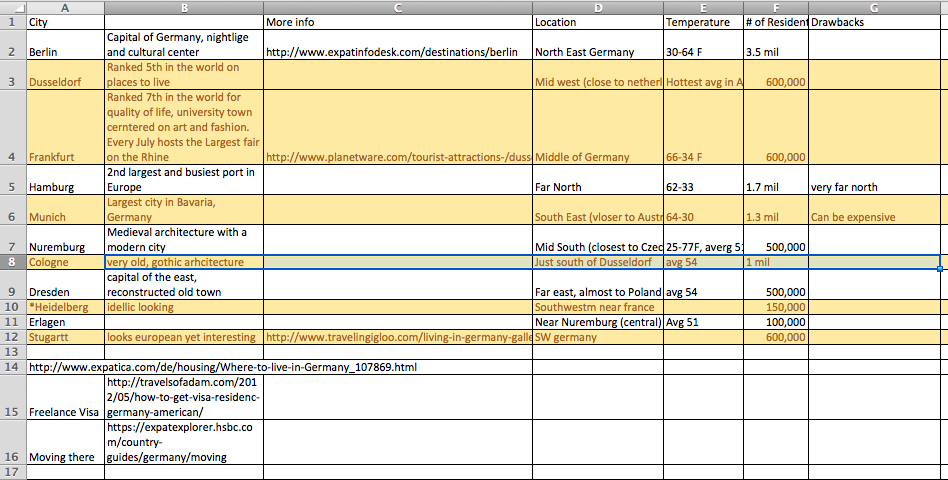Click the '30-64 F' temperature cell
The width and height of the screenshot is (948, 480).
pos(704,45)
